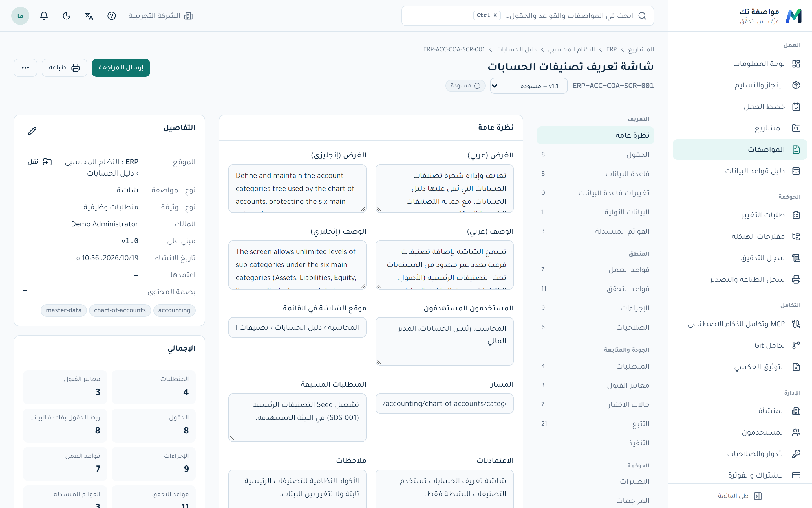Viewport: 812px width, 508px height.
Task: Click إرسال للمراجعة button
Action: click(121, 67)
